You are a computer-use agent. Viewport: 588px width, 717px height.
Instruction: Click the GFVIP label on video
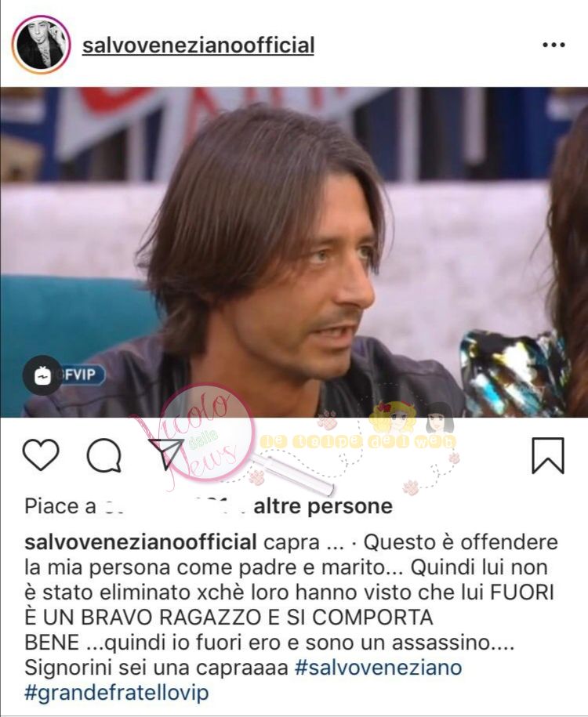(82, 375)
